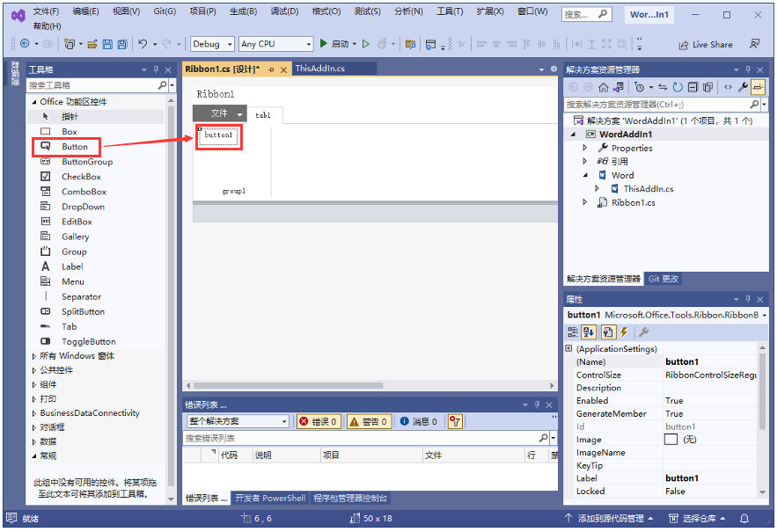Image resolution: width=777 pixels, height=532 pixels.
Task: Click the Search Solution Explorer input field
Action: click(x=657, y=105)
